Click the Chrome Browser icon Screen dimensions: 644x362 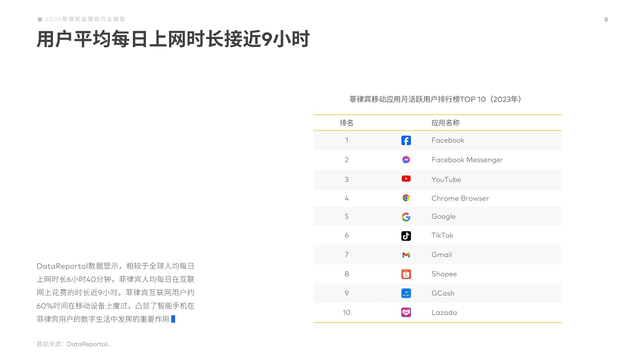tap(406, 198)
